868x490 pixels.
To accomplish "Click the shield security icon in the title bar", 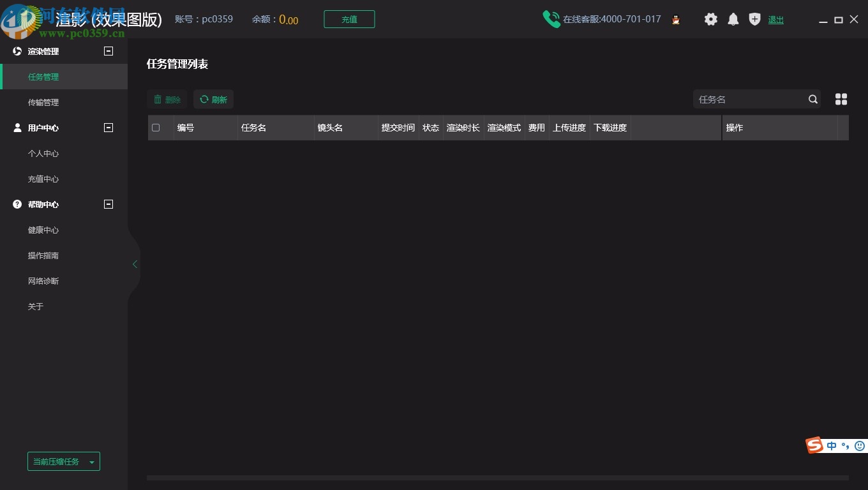I will pos(754,19).
